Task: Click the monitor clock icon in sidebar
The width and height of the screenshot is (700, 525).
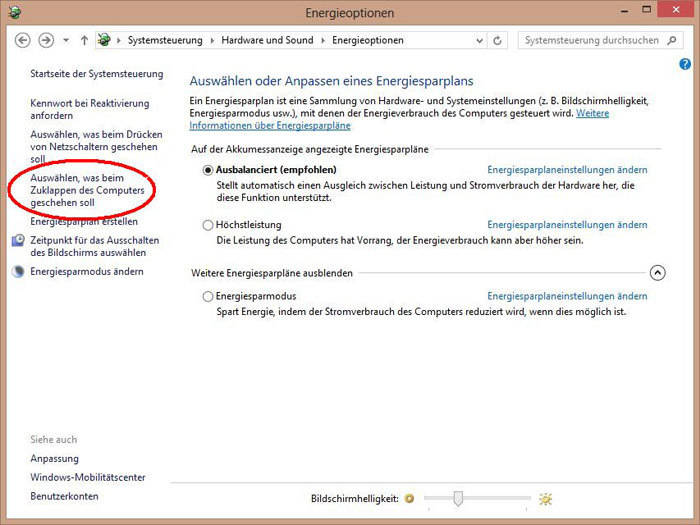Action: (x=18, y=241)
